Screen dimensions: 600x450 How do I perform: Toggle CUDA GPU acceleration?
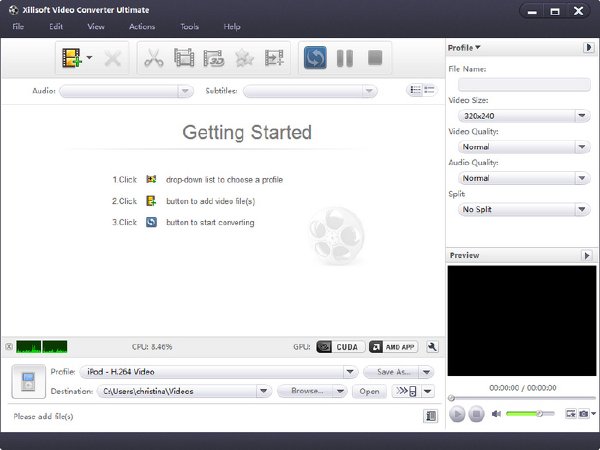[340, 347]
